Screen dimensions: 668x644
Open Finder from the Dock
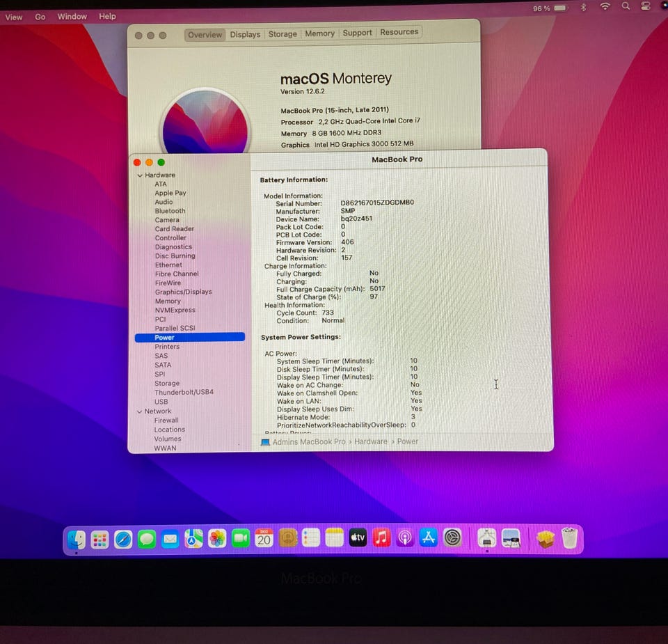tap(77, 539)
